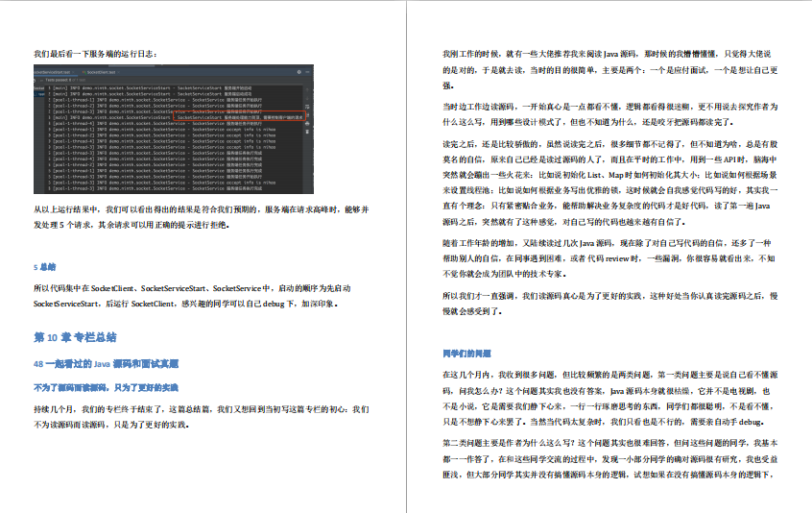Click heading '48 一起看过的 Java 源码和面试真题'
Image resolution: width=812 pixels, height=513 pixels.
click(107, 364)
